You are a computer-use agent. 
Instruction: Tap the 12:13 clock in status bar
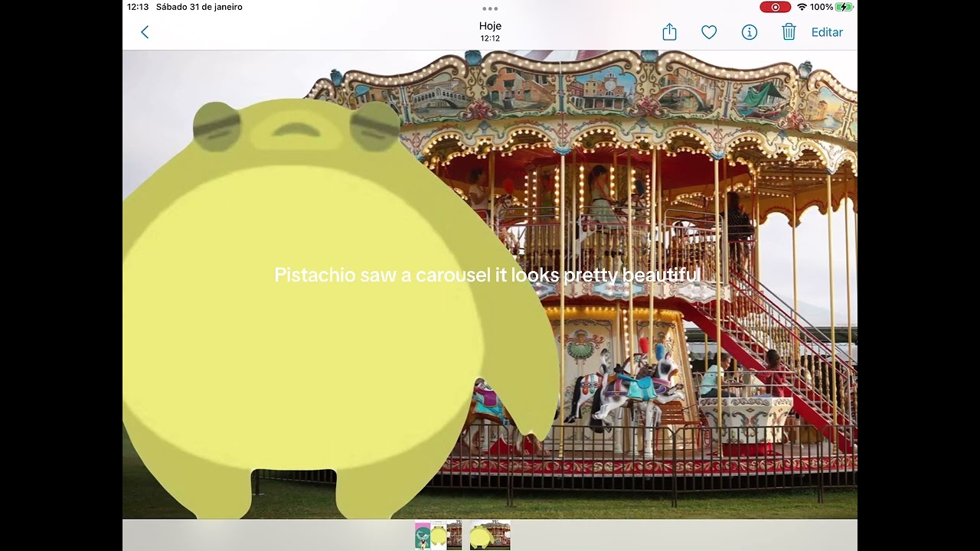(138, 7)
